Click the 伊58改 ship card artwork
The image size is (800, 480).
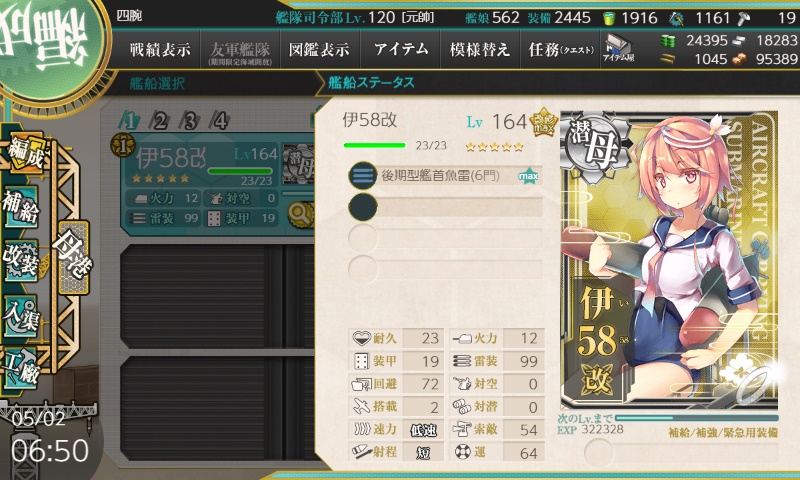[x=669, y=260]
